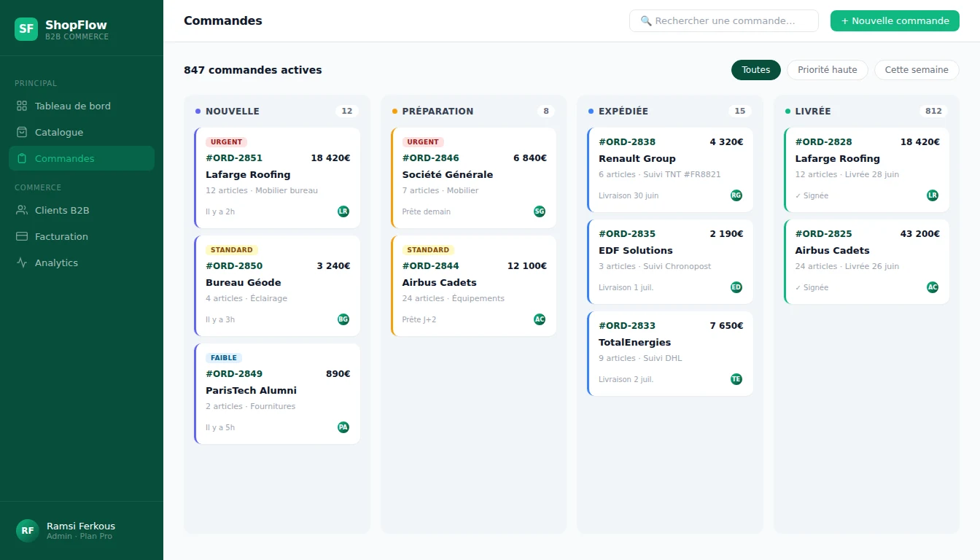Image resolution: width=980 pixels, height=560 pixels.
Task: Click URGENT tag on Société Générale card
Action: coord(423,142)
